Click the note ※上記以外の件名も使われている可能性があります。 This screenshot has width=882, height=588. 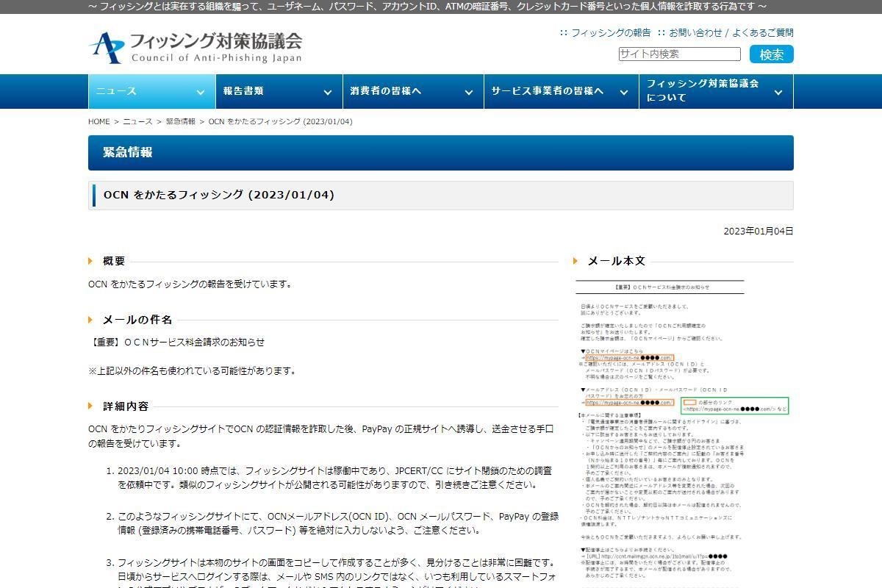point(192,370)
